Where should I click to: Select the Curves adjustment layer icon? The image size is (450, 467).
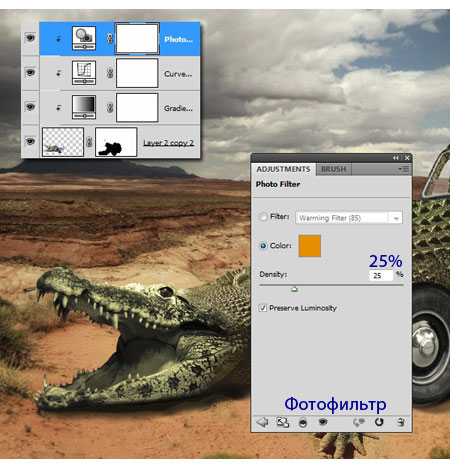(84, 73)
